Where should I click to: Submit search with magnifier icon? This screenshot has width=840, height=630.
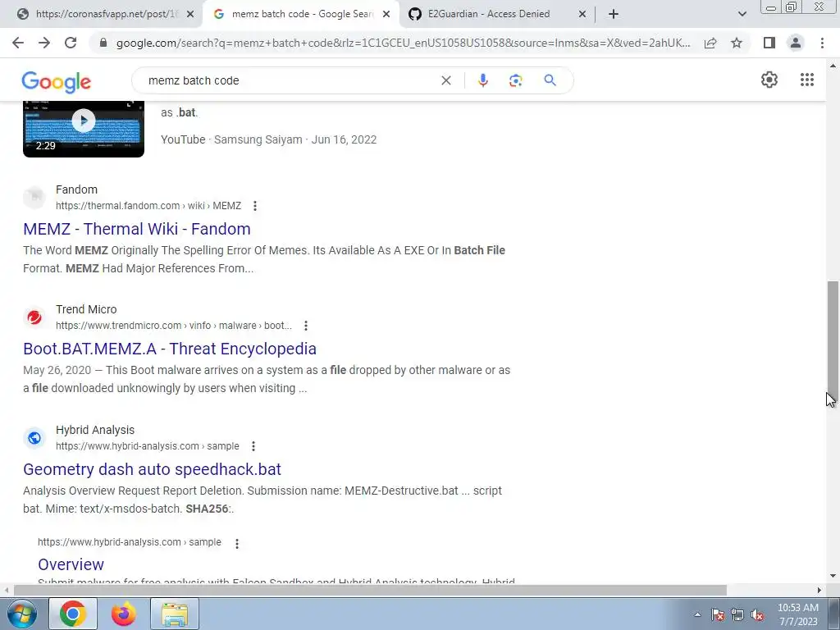point(550,80)
